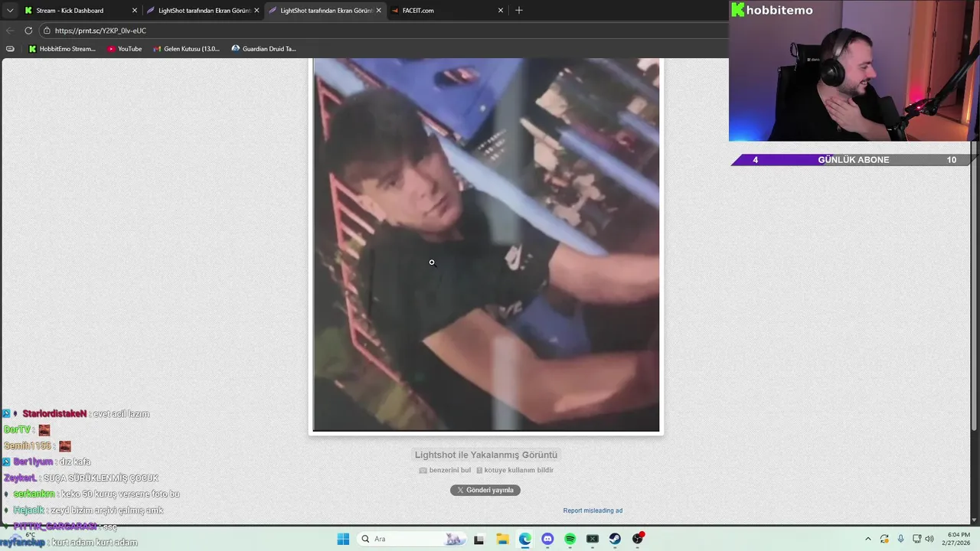
Task: Select the inactive LightShot tab beside Kick Dashboard
Action: (202, 11)
